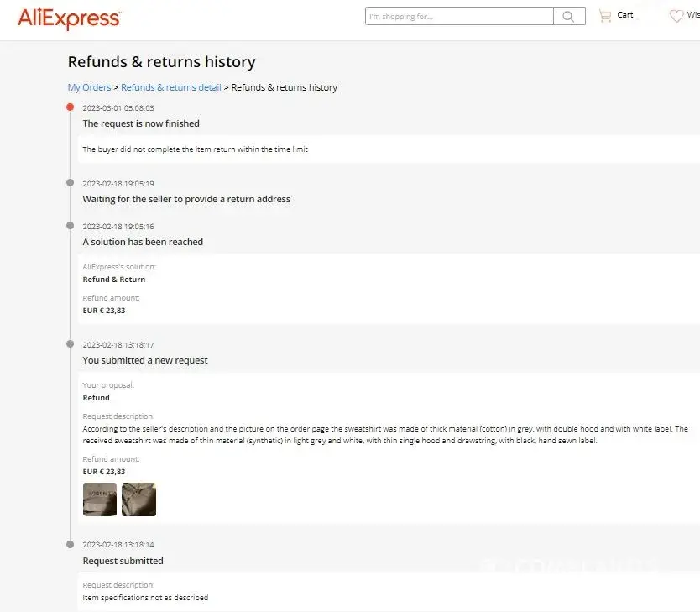Open the first evidence photo thumbnail

pos(100,500)
